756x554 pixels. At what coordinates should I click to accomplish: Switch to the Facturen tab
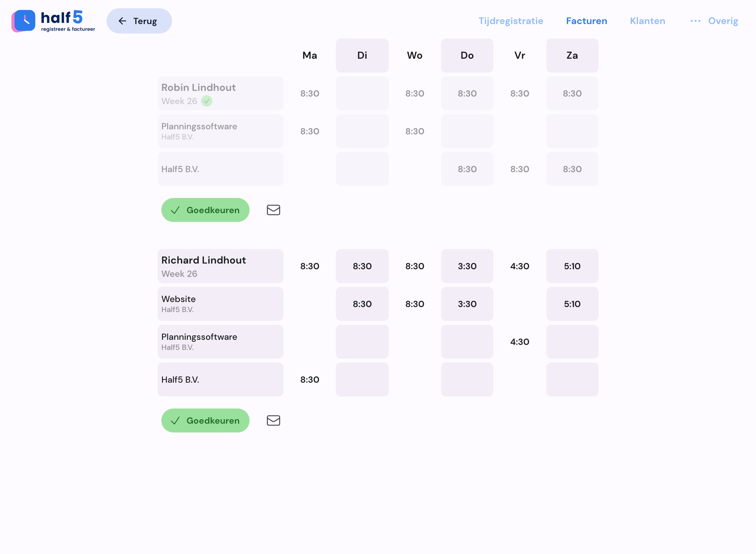click(586, 21)
